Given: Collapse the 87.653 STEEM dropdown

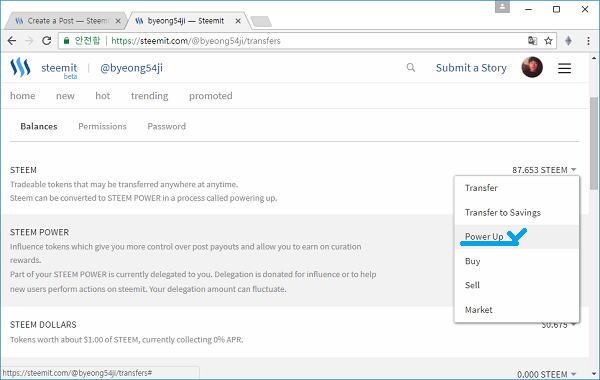Looking at the screenshot, I should 544,170.
